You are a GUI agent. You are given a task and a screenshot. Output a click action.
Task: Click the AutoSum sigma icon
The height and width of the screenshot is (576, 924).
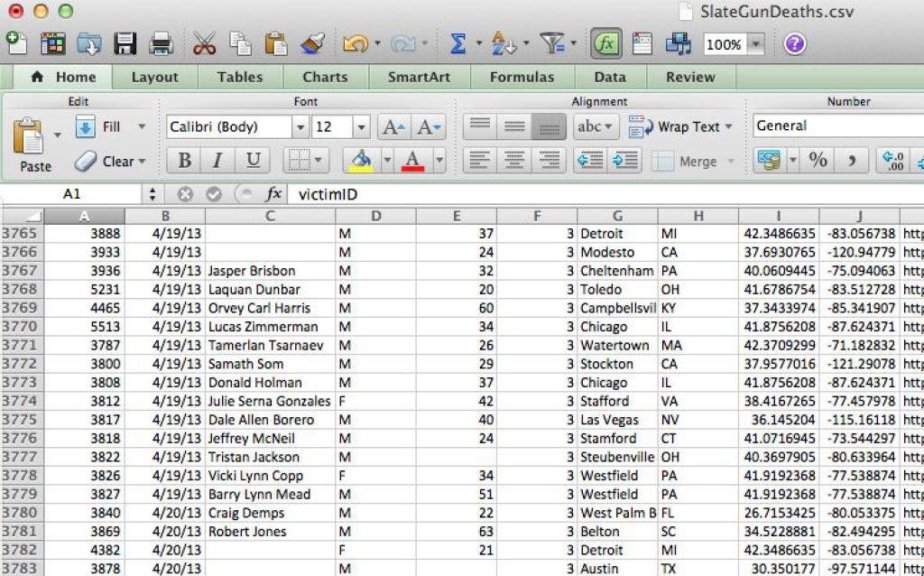coord(458,43)
